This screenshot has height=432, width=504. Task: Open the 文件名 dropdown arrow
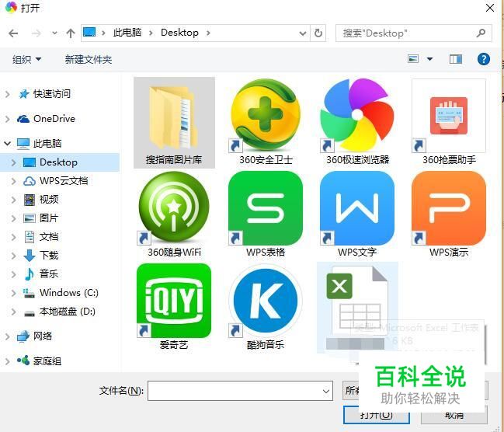pyautogui.click(x=326, y=391)
